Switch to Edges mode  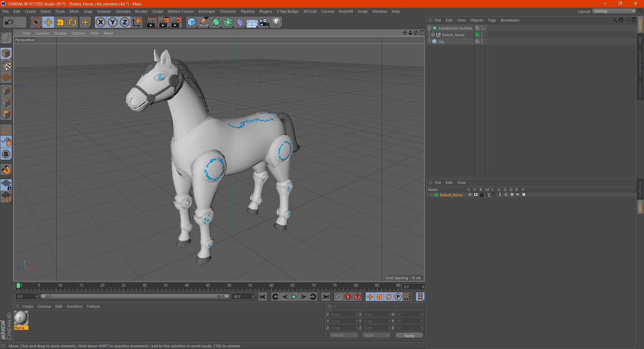(x=6, y=102)
